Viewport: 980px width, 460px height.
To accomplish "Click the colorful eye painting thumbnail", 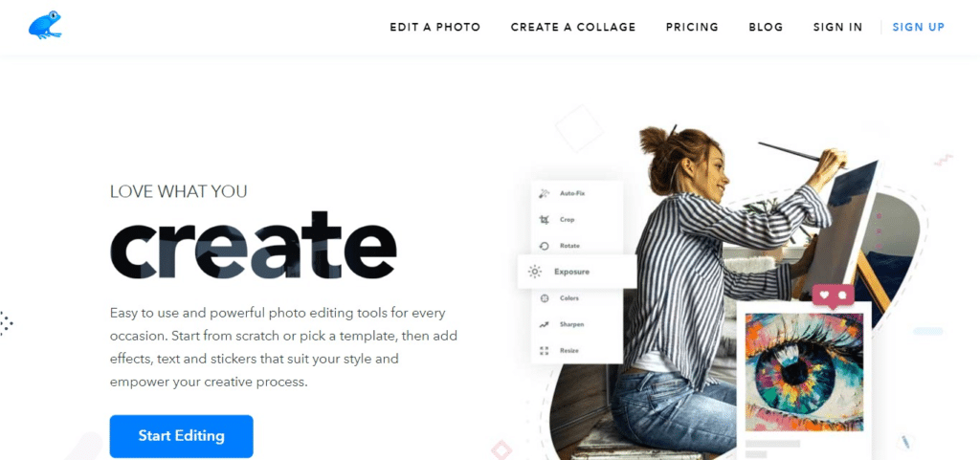I will 804,372.
